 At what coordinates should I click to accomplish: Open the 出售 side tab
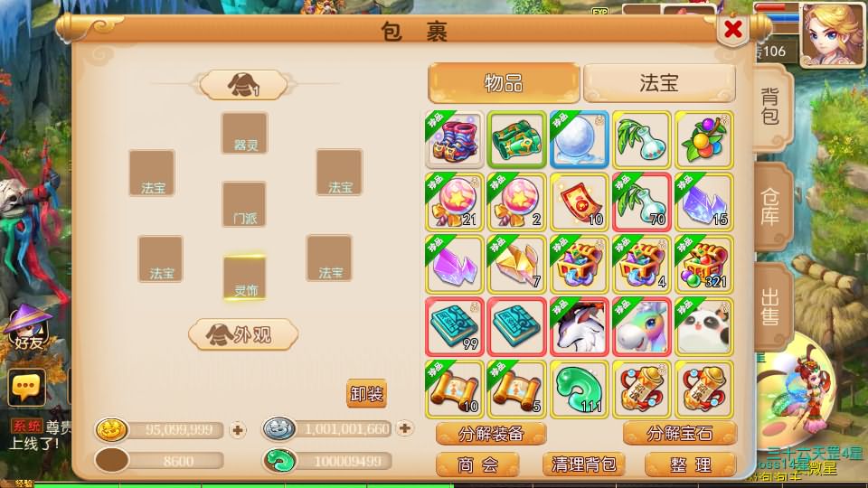[771, 307]
